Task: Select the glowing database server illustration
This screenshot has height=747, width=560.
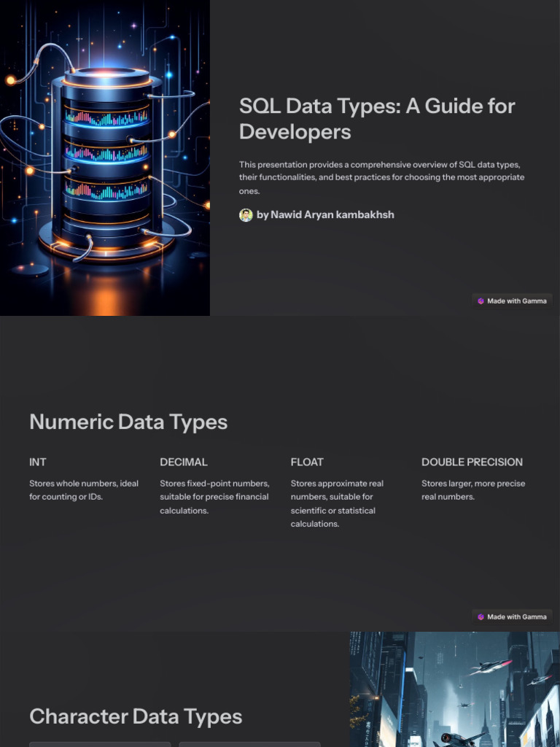Action: pyautogui.click(x=105, y=158)
